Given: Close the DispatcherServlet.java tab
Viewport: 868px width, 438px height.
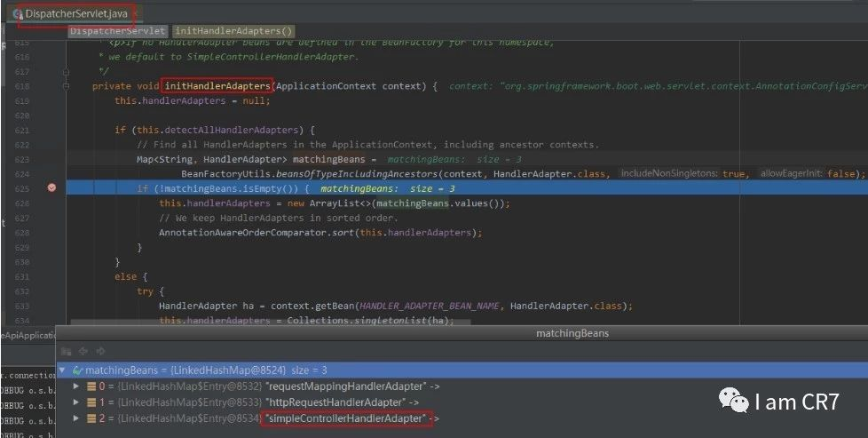Looking at the screenshot, I should (x=135, y=13).
